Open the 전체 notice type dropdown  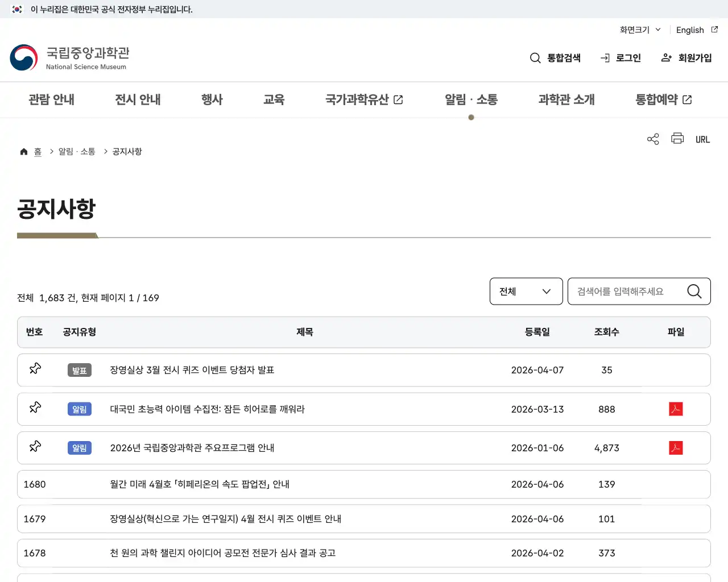point(526,291)
